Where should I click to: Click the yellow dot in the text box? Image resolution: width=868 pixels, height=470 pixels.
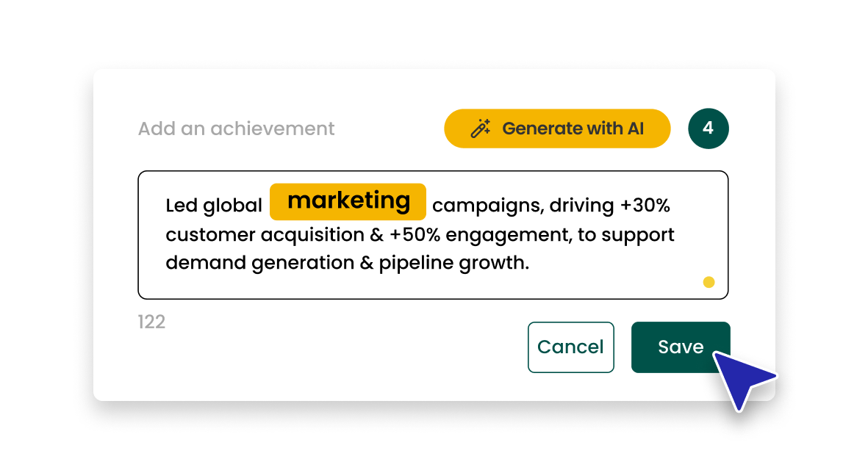coord(709,282)
